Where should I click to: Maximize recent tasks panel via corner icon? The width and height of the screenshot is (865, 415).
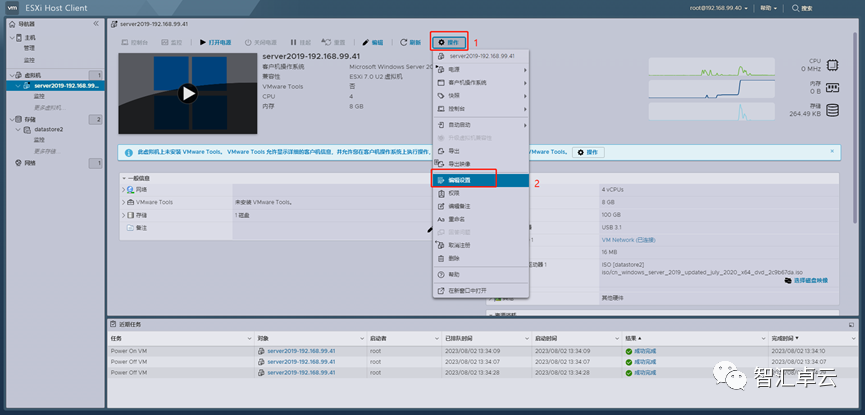pyautogui.click(x=851, y=324)
